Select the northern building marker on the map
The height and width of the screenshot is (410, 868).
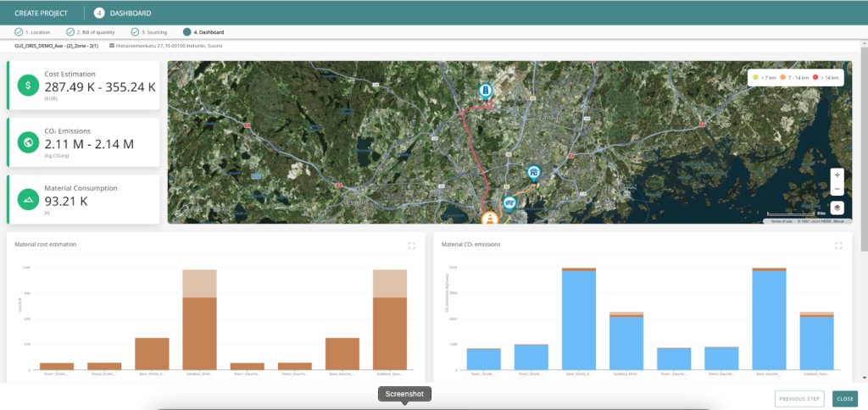[485, 90]
